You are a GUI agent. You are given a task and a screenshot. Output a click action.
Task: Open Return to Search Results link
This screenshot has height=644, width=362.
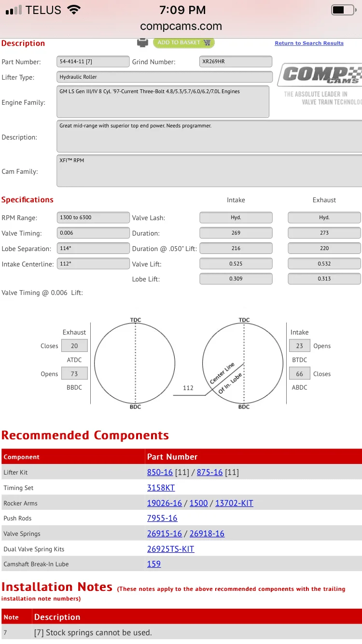pyautogui.click(x=309, y=43)
